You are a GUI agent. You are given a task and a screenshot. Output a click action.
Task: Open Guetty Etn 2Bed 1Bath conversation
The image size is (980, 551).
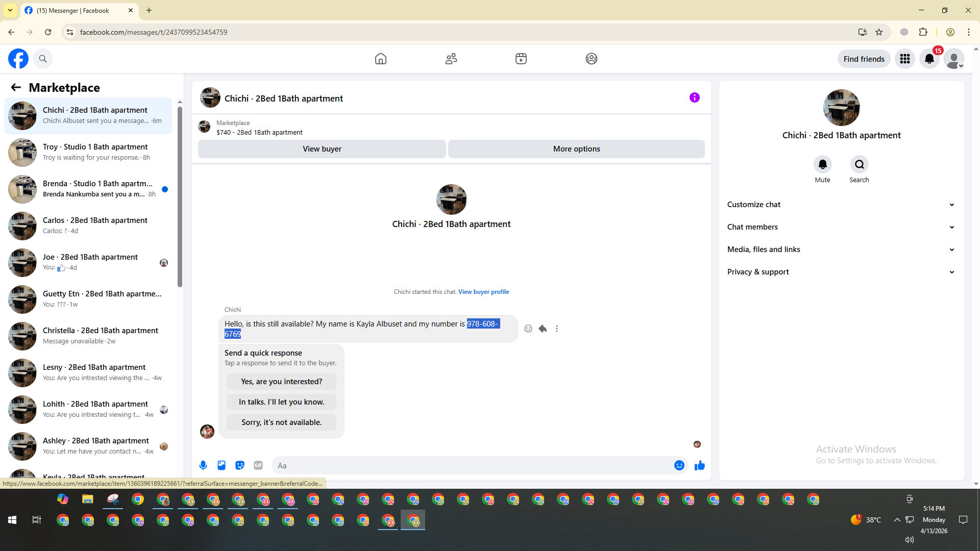(88, 299)
